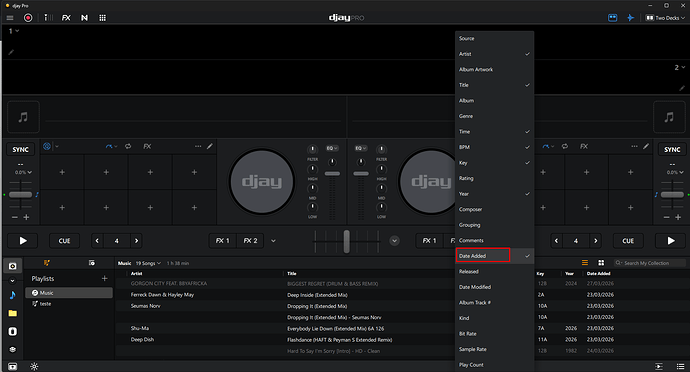Click the right deck pitch plus button
This screenshot has width=690, height=372.
tap(678, 217)
